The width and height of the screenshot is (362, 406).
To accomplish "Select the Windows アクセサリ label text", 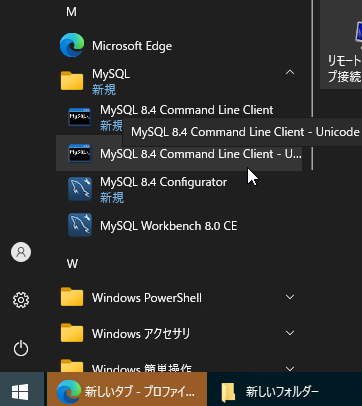I will tap(141, 333).
